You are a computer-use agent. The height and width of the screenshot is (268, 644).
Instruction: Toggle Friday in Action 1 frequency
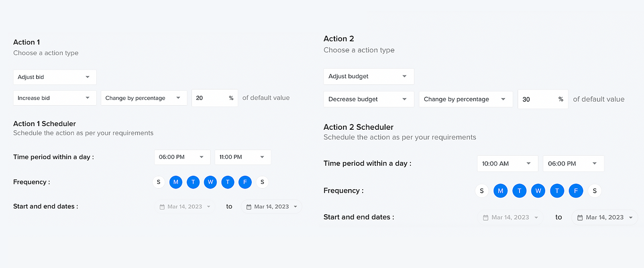(x=245, y=182)
